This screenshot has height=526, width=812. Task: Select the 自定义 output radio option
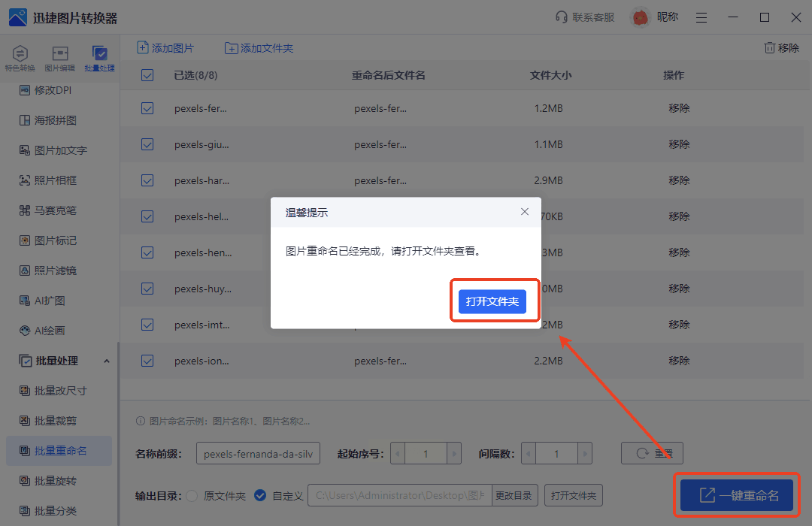tap(260, 495)
